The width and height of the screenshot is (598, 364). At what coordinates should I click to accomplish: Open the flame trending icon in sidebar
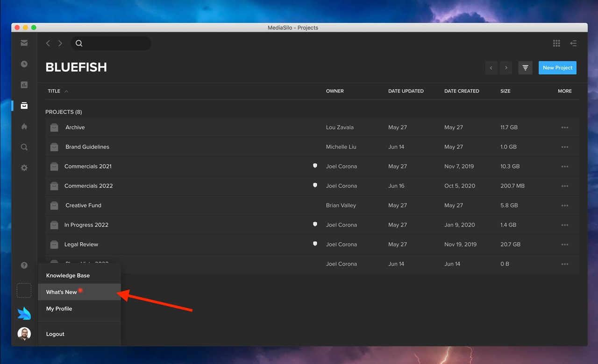point(24,126)
